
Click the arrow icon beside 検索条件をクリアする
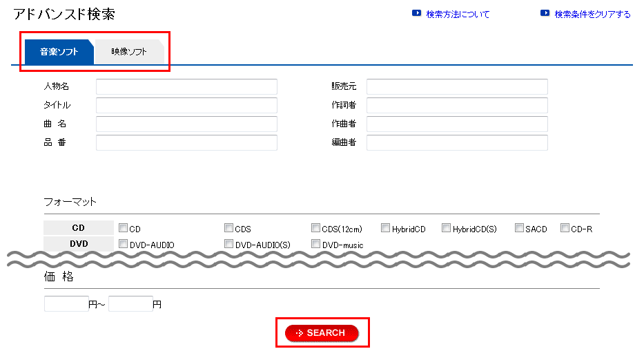[x=545, y=13]
